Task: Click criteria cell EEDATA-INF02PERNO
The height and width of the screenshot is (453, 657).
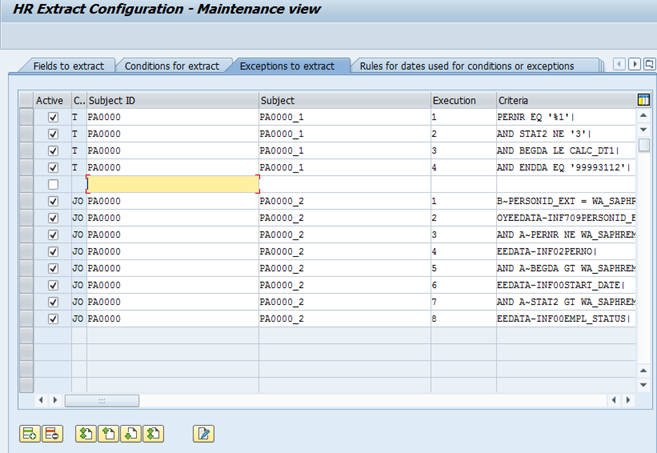Action: click(x=566, y=251)
